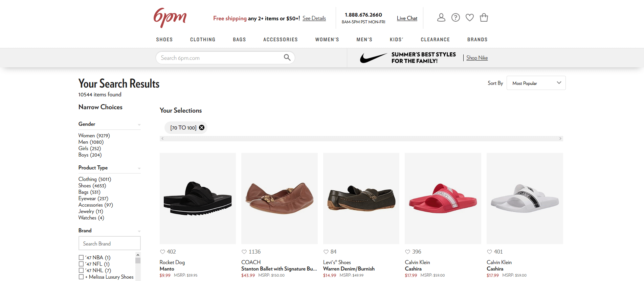Click the phone number 1.888.676.2660
This screenshot has width=644, height=281.
tap(363, 15)
